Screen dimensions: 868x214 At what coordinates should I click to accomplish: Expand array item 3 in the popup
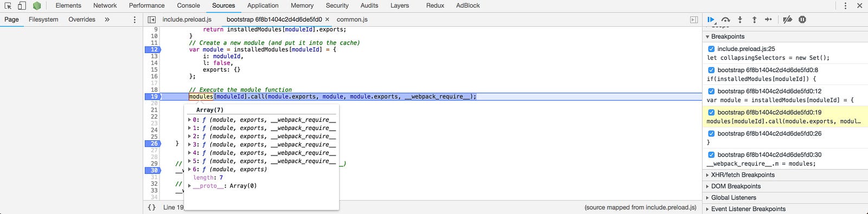189,145
